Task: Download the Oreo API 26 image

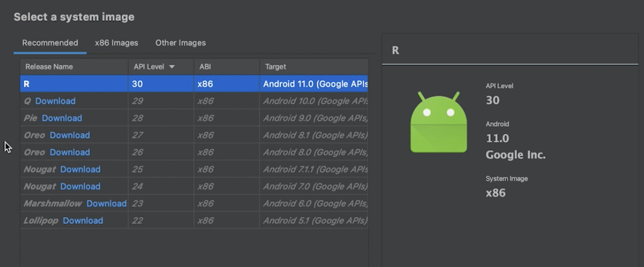Action: click(x=70, y=152)
